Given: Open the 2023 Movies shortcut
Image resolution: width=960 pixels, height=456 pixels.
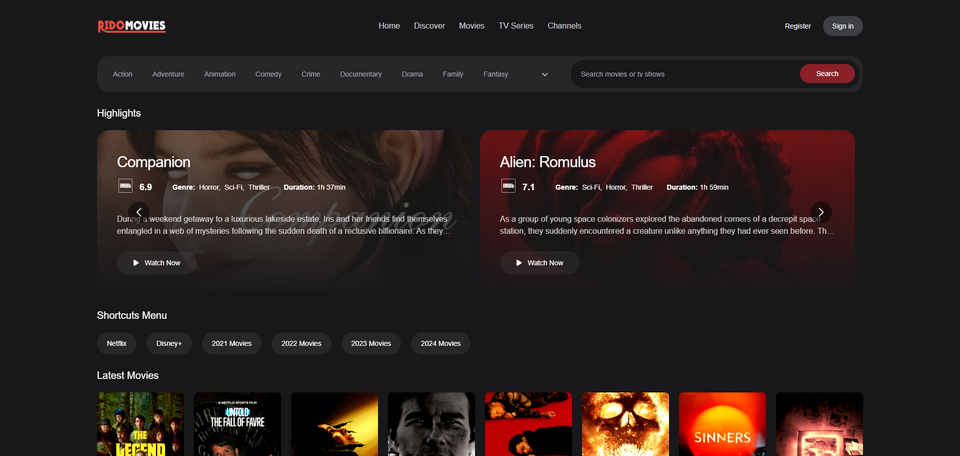Looking at the screenshot, I should pyautogui.click(x=371, y=343).
